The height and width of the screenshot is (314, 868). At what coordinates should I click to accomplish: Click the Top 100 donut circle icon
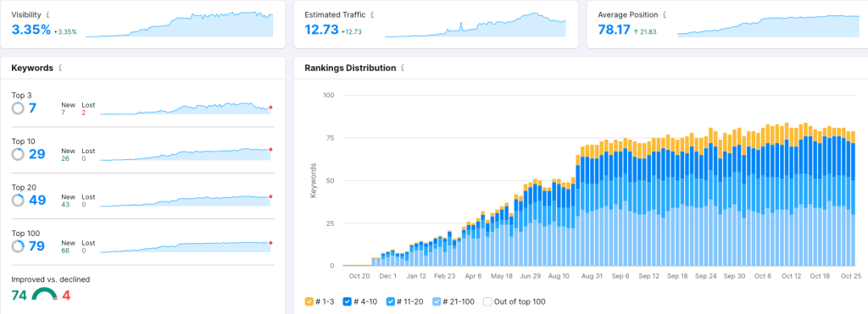(x=18, y=246)
